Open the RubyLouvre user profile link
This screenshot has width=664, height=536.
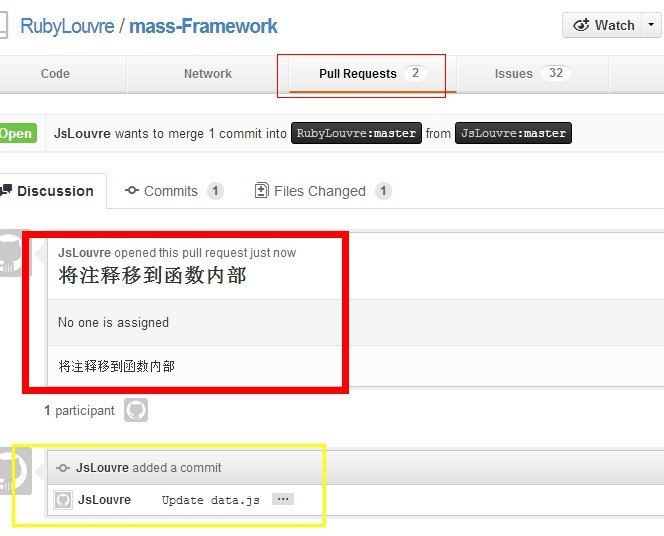[67, 26]
